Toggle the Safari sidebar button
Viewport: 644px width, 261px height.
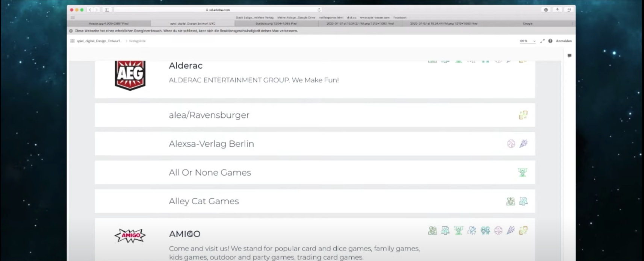coord(107,10)
